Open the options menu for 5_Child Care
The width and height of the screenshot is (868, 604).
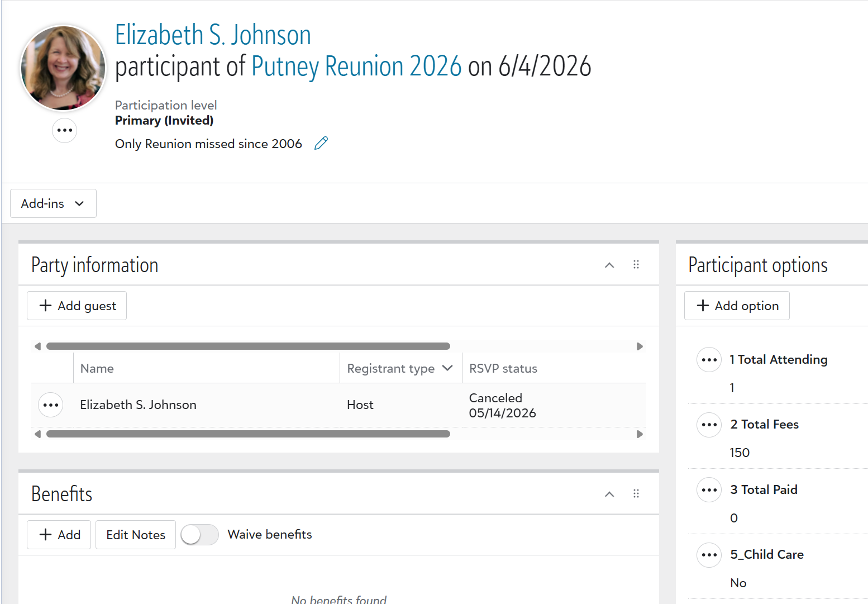(x=709, y=555)
